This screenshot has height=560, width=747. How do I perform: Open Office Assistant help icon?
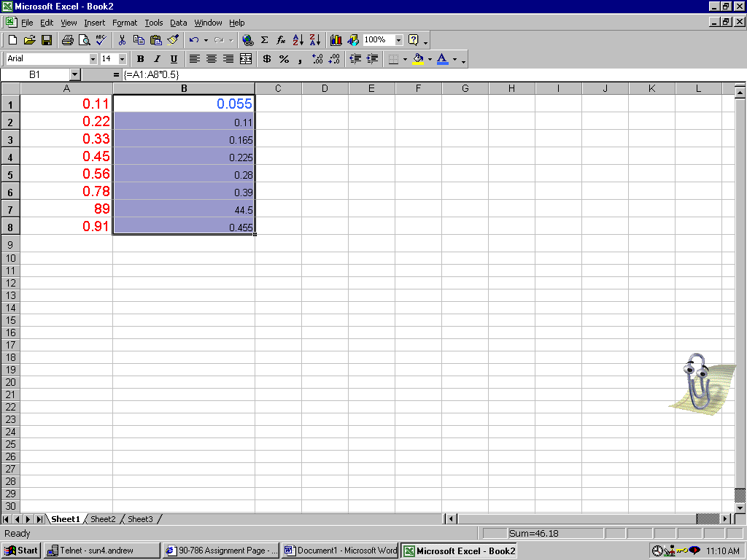coord(414,40)
